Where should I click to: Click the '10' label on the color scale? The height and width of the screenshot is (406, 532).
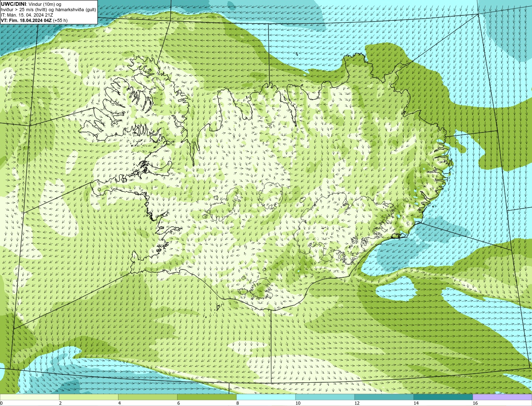pyautogui.click(x=298, y=403)
